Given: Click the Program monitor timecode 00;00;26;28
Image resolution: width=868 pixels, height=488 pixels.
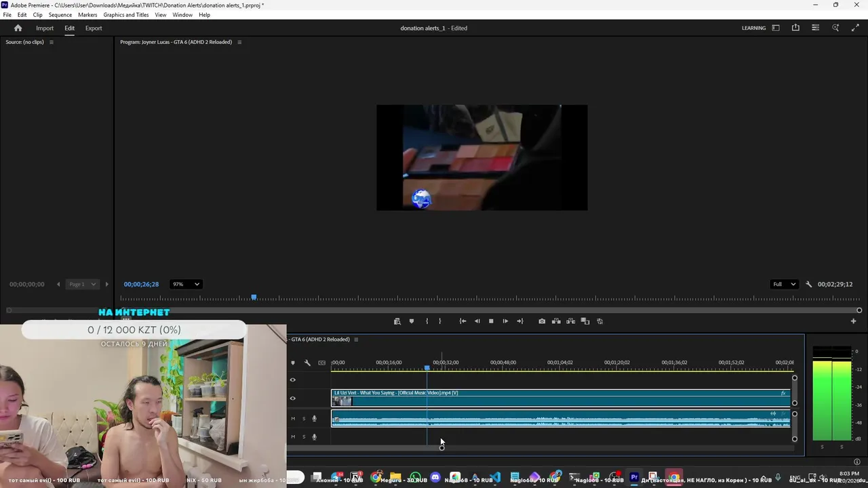Looking at the screenshot, I should [141, 284].
